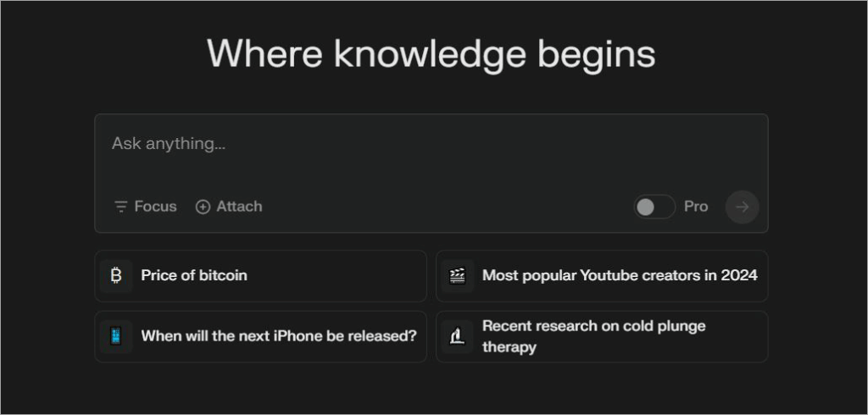
Task: Click the "Pro" label next to the switch
Action: click(x=696, y=207)
